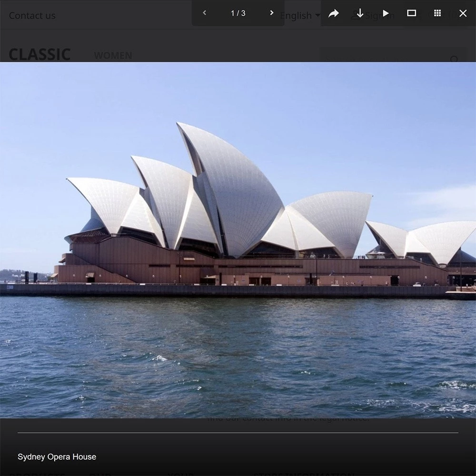The height and width of the screenshot is (476, 476).
Task: Click the Sydney Opera House caption
Action: (x=57, y=456)
